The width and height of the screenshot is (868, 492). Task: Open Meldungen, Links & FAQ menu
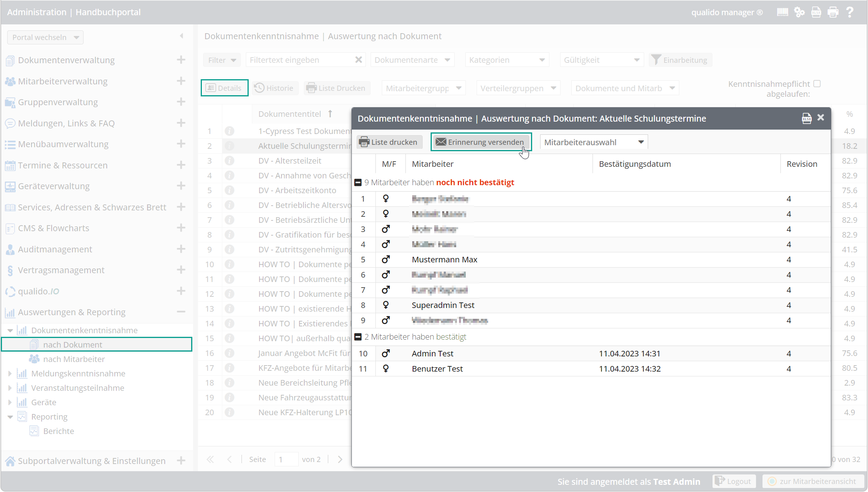click(x=66, y=123)
